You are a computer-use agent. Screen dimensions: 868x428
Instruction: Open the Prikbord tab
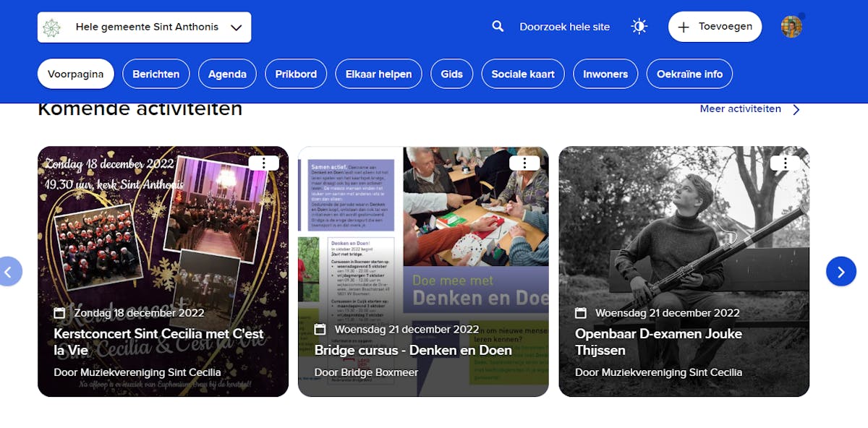pos(296,74)
